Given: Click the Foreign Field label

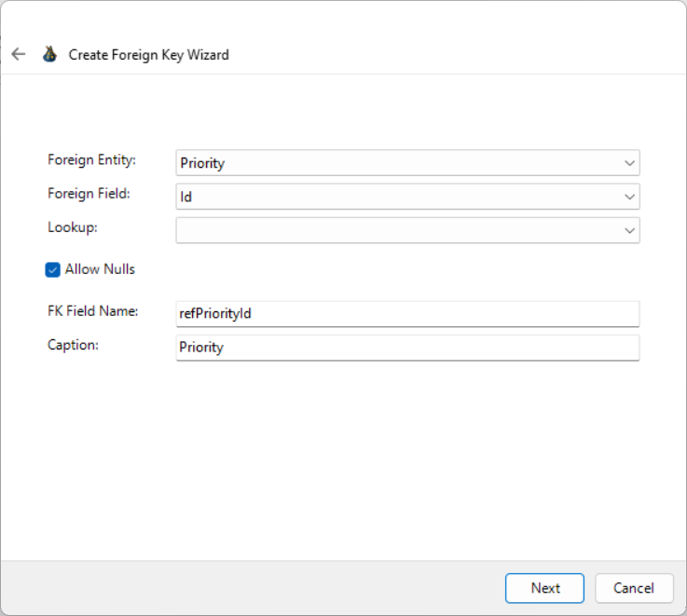Looking at the screenshot, I should tap(89, 194).
